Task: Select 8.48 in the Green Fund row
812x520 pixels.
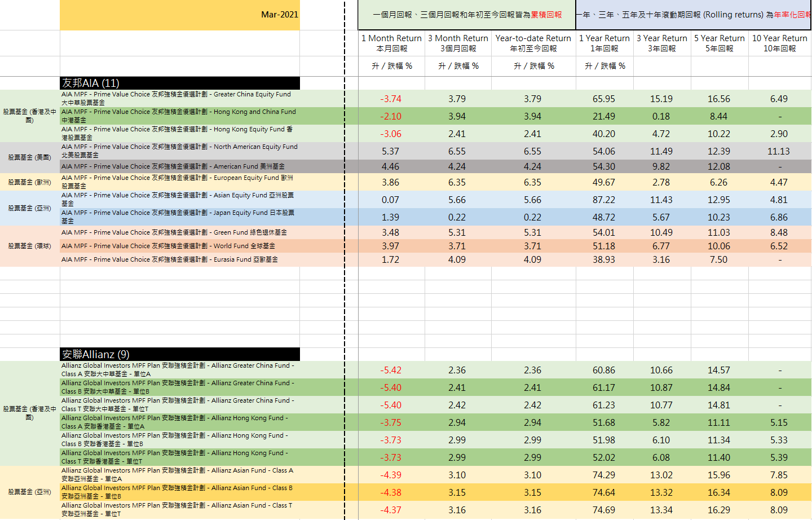Action: (779, 232)
